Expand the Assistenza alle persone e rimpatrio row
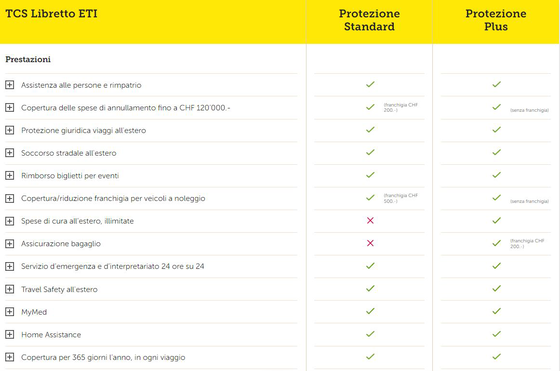Image resolution: width=560 pixels, height=371 pixels. tap(10, 85)
